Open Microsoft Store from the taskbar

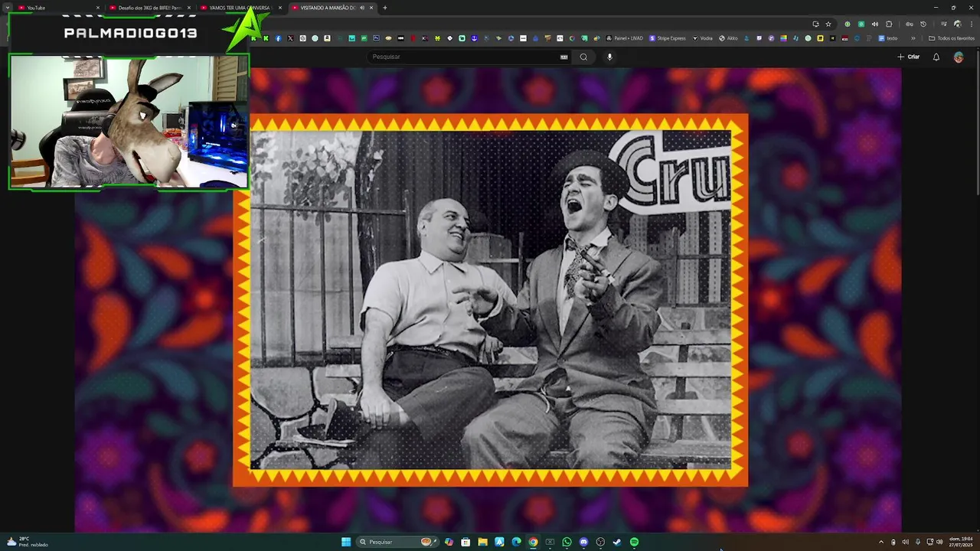(465, 542)
